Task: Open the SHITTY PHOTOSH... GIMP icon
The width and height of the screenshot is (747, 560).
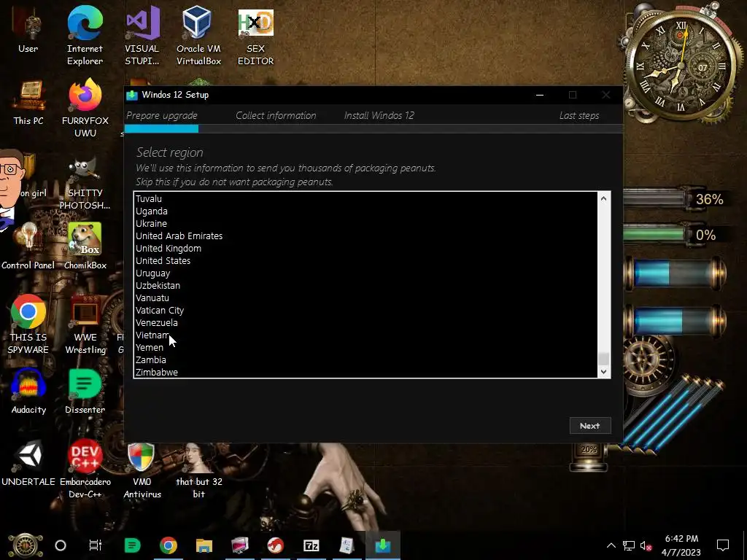Action: [x=85, y=184]
